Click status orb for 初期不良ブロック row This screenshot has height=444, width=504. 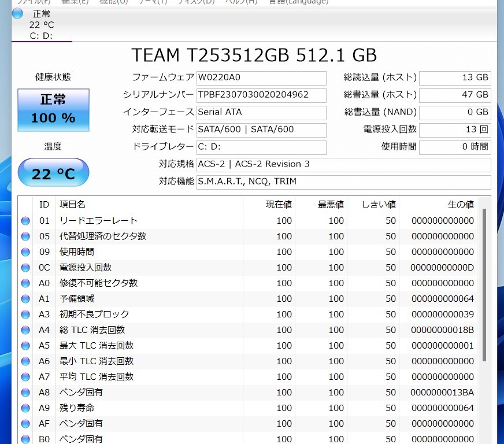(25, 314)
